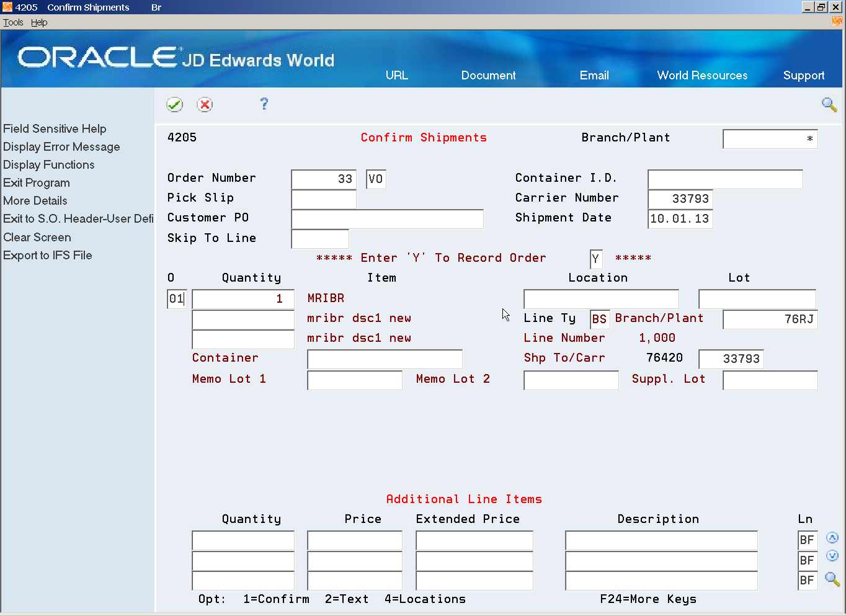The image size is (846, 616).
Task: Open the World Resources link
Action: coord(703,75)
